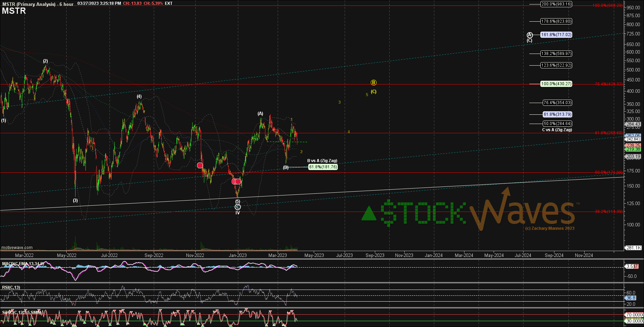644x327 pixels.
Task: Click the highlighted 161.8%(717.02) extension label
Action: 556,35
